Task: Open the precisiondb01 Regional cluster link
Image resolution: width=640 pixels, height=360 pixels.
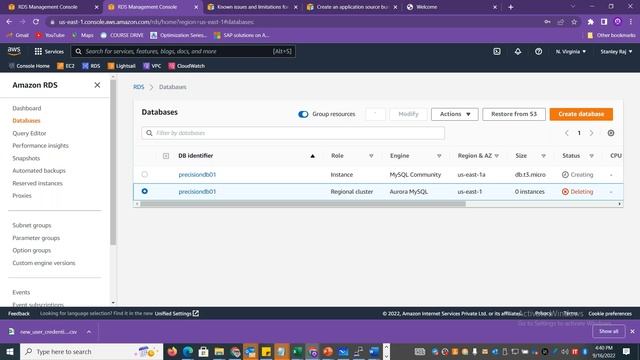Action: click(197, 191)
